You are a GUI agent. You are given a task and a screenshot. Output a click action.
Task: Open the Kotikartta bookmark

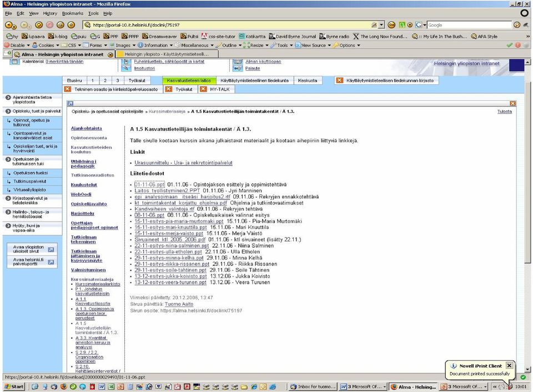[252, 37]
